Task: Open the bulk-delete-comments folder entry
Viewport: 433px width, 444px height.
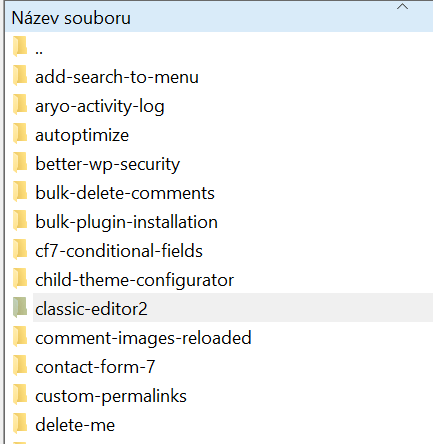Action: [x=125, y=193]
